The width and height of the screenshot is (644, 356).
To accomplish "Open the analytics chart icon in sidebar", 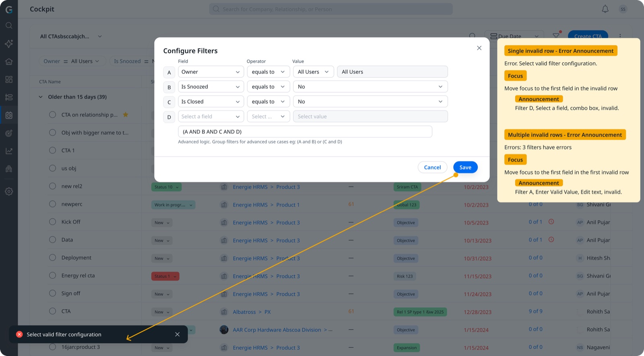I will [9, 151].
